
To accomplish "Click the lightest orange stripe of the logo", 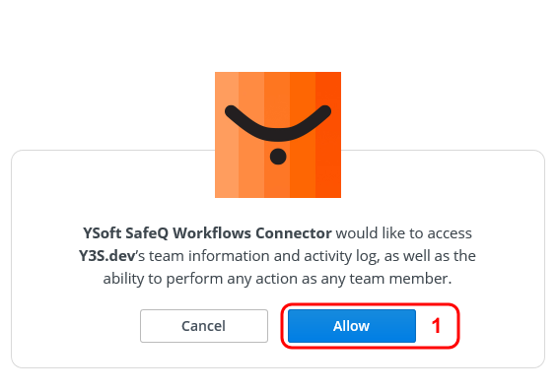I will (x=227, y=135).
